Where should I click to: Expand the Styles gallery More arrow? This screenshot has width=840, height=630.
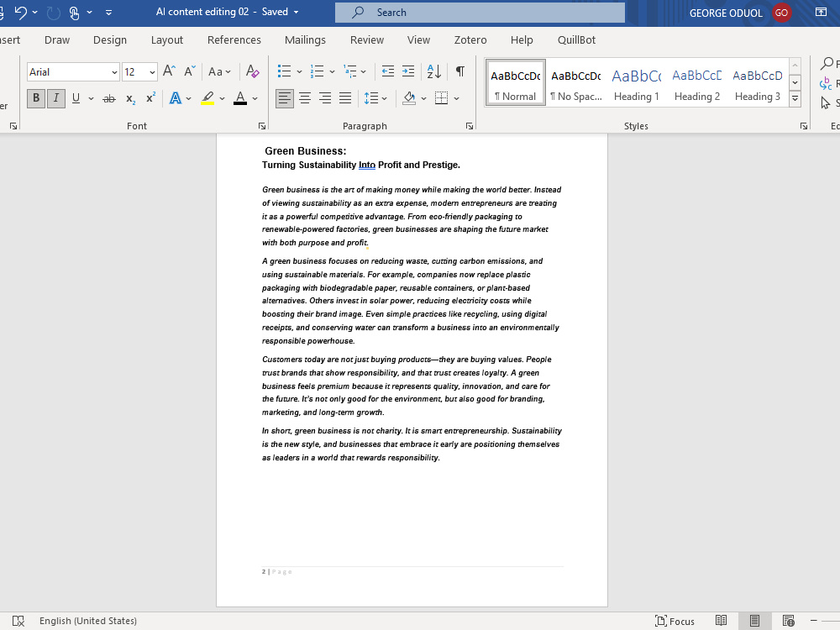click(x=795, y=98)
